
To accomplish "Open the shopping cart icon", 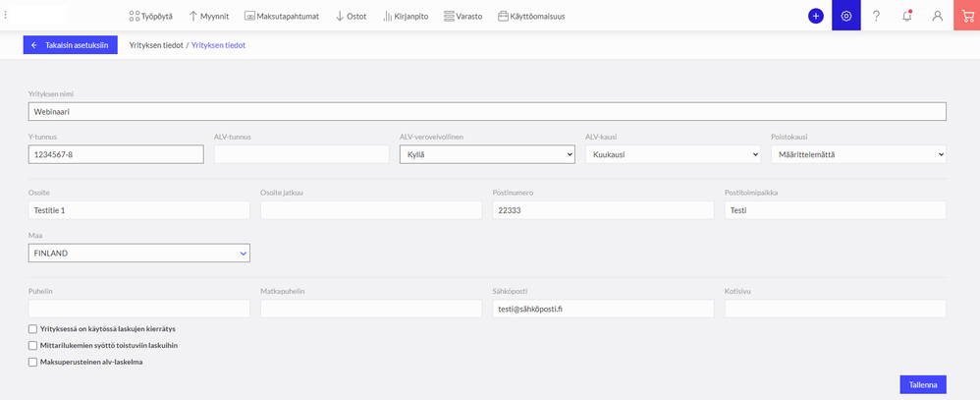I will [967, 16].
